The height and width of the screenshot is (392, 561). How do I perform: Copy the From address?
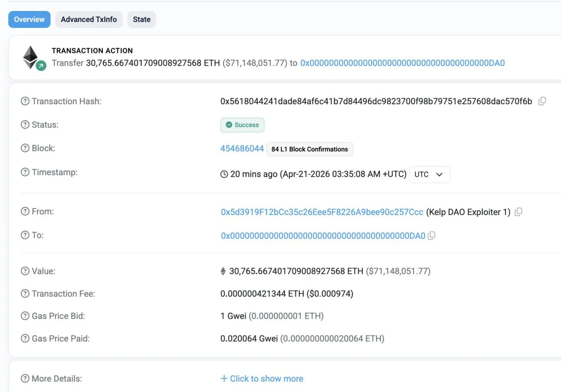(x=518, y=212)
